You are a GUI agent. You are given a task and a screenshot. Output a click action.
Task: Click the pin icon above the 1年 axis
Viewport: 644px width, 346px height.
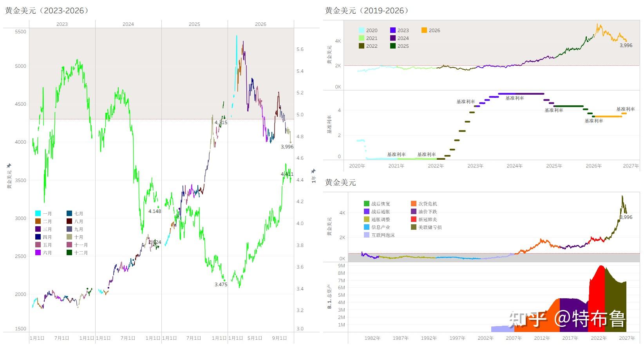[313, 171]
